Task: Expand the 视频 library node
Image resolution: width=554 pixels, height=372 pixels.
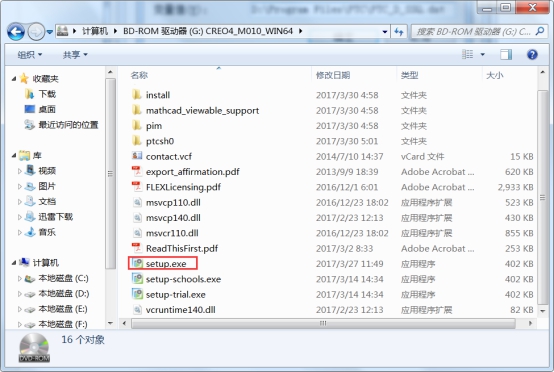Action: coord(20,171)
